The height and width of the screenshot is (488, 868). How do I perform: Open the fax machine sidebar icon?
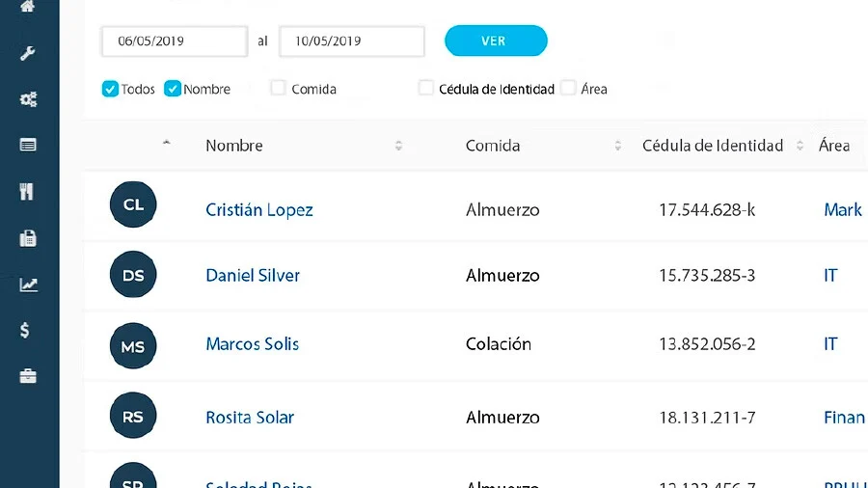(x=28, y=238)
